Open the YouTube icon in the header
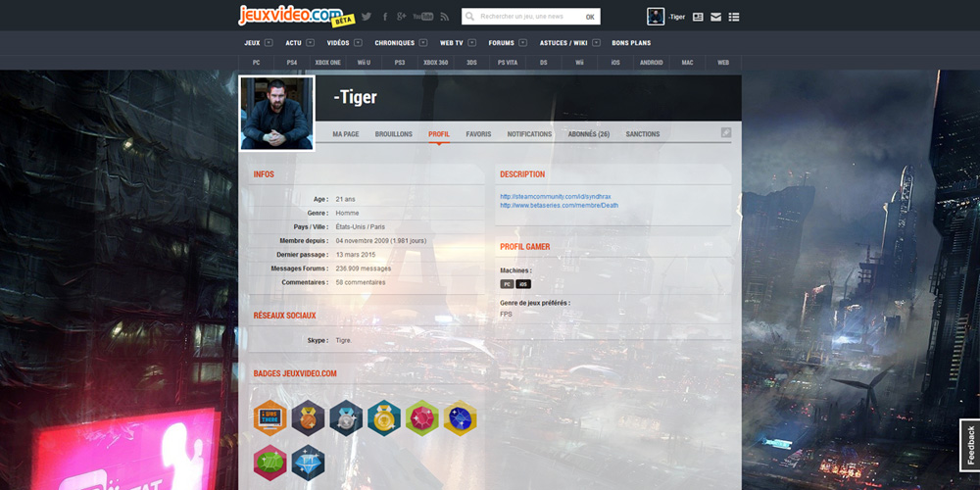Image resolution: width=980 pixels, height=490 pixels. coord(423,17)
